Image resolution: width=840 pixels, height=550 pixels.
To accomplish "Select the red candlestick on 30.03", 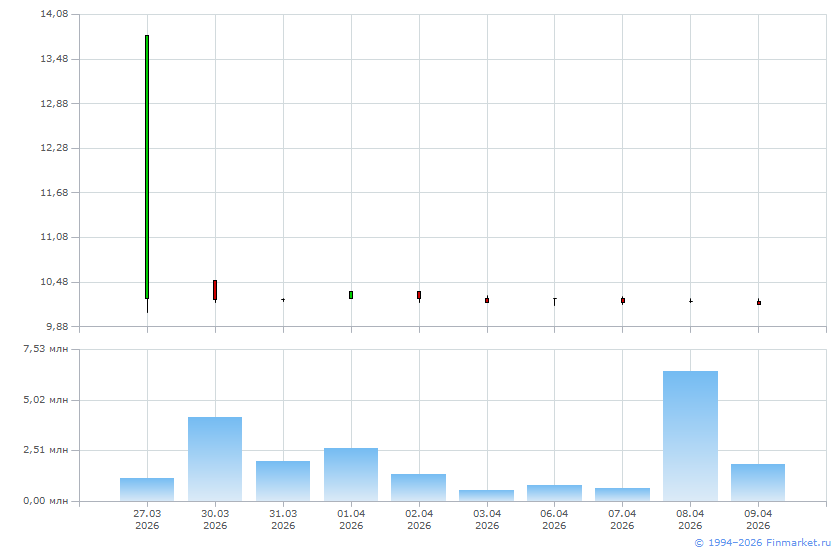I will [x=215, y=290].
